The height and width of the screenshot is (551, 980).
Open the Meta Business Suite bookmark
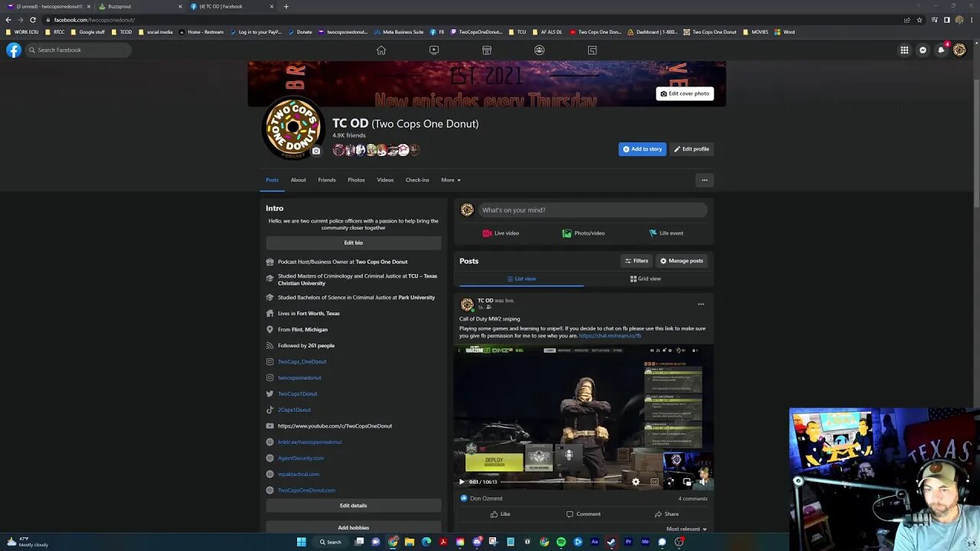click(399, 32)
